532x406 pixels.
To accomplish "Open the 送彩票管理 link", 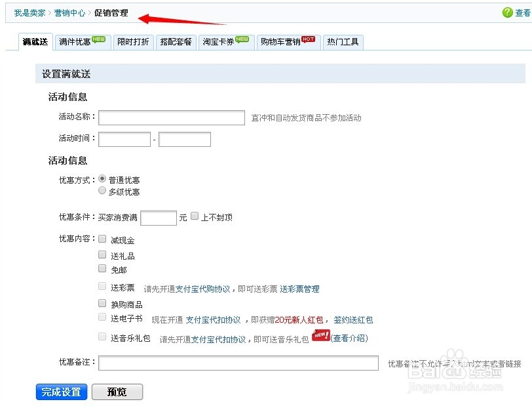I will pos(299,289).
